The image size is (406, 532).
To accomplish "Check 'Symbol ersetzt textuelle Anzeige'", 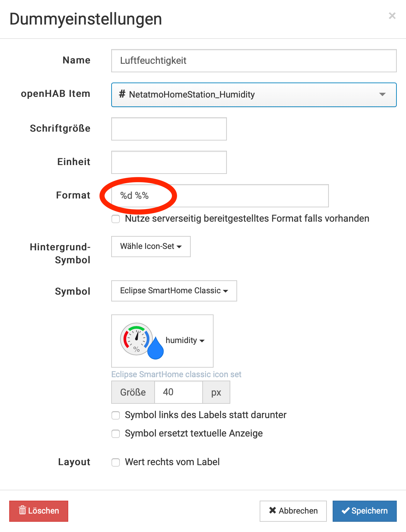I will click(x=116, y=434).
